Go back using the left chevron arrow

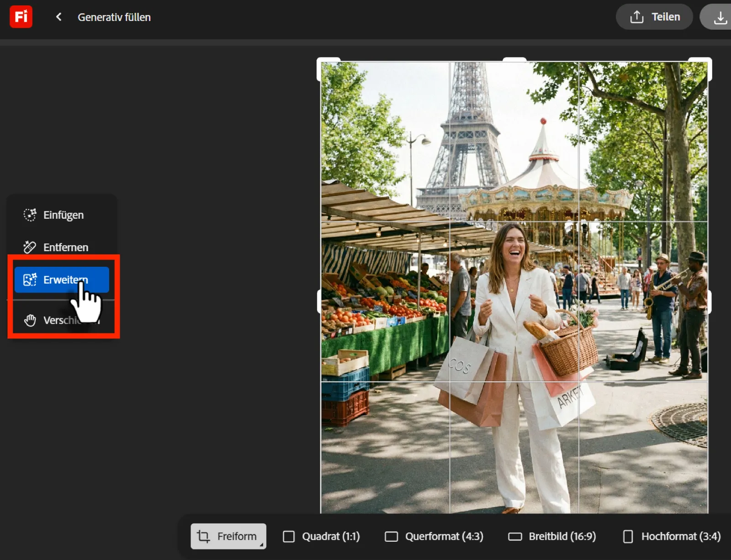[x=58, y=17]
